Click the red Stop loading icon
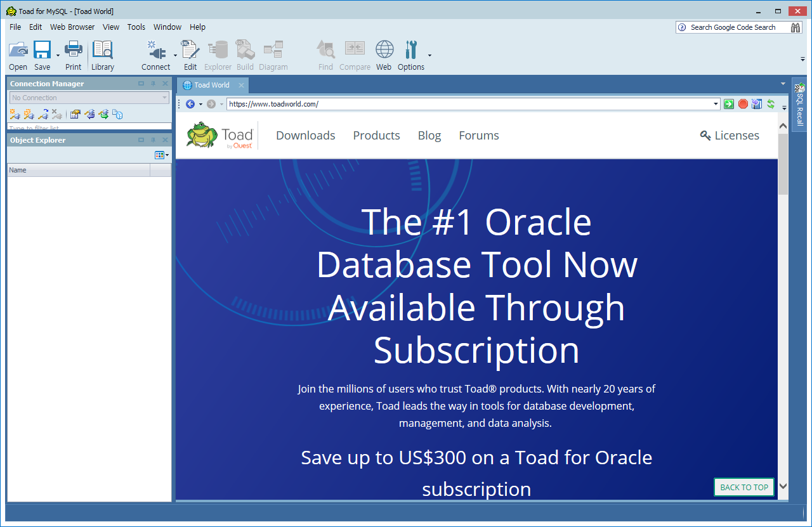812x527 pixels. pyautogui.click(x=743, y=104)
